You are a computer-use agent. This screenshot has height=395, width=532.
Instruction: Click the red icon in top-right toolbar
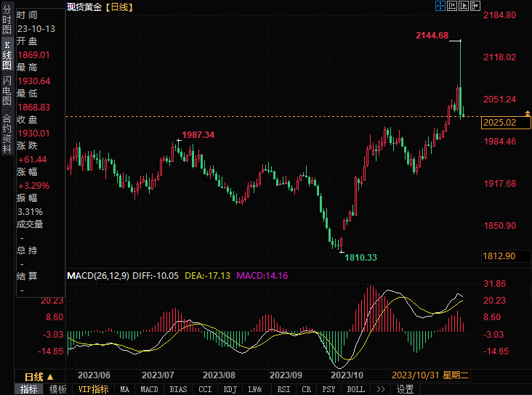(475, 6)
